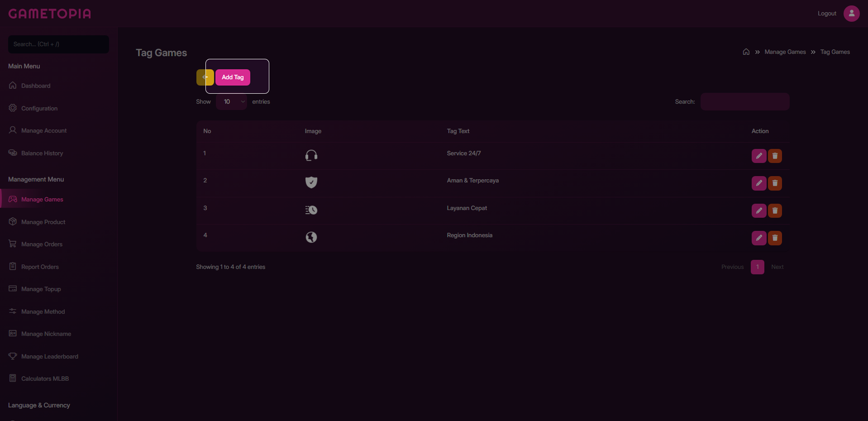This screenshot has width=868, height=421.
Task: Click the Next pagination button
Action: [777, 267]
